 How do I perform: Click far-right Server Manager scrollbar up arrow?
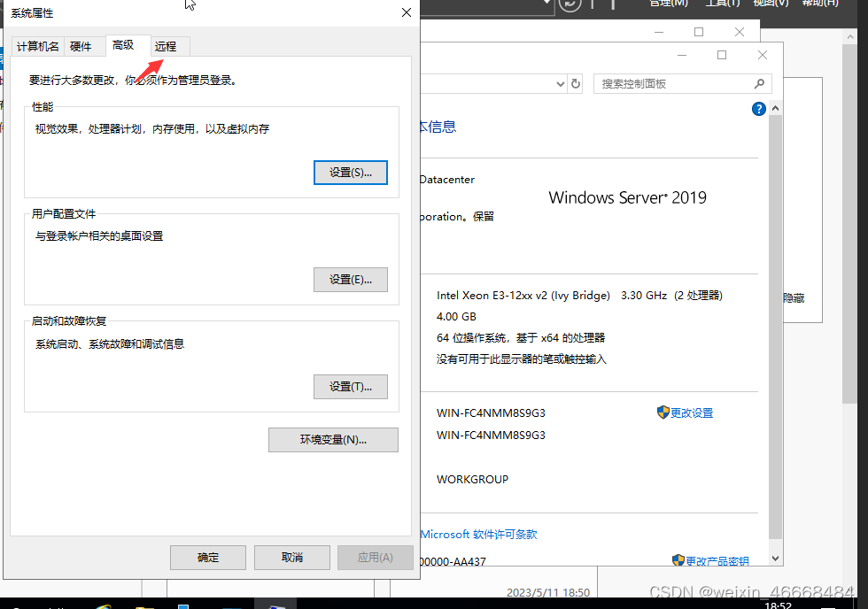click(x=849, y=36)
